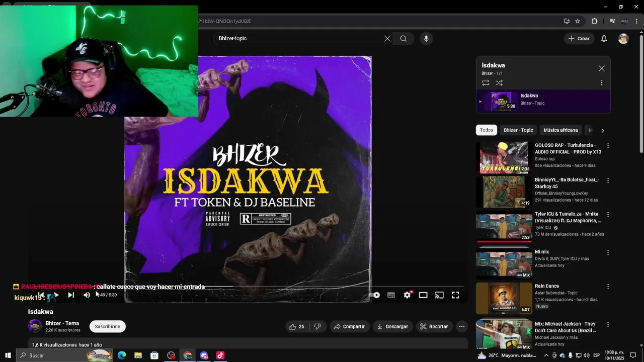
Task: Select the Bhizer - Topic filter chip
Action: click(x=518, y=130)
